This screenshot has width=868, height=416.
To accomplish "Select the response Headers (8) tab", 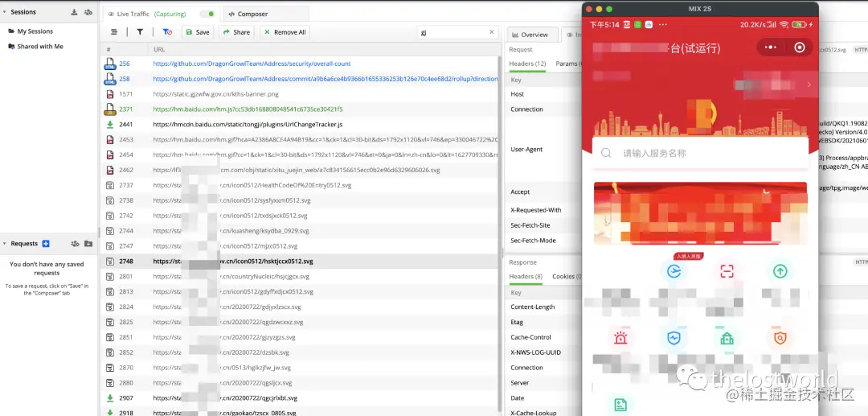I will [x=526, y=277].
